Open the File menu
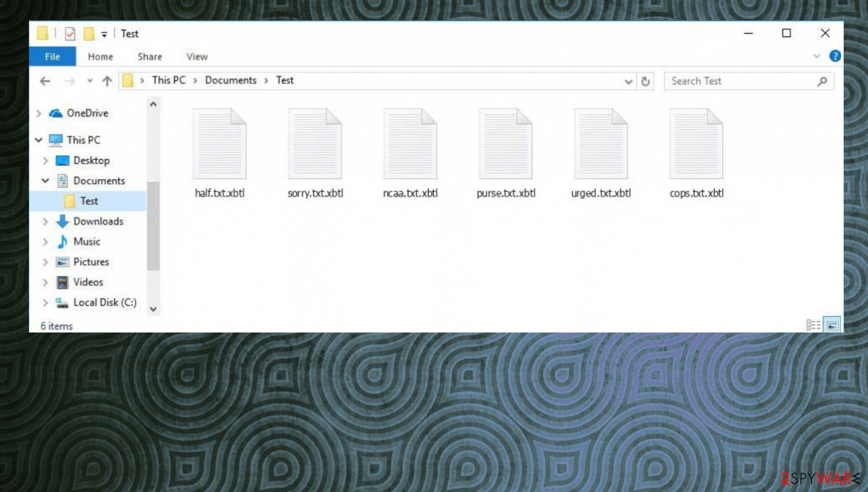The image size is (868, 492). [52, 57]
